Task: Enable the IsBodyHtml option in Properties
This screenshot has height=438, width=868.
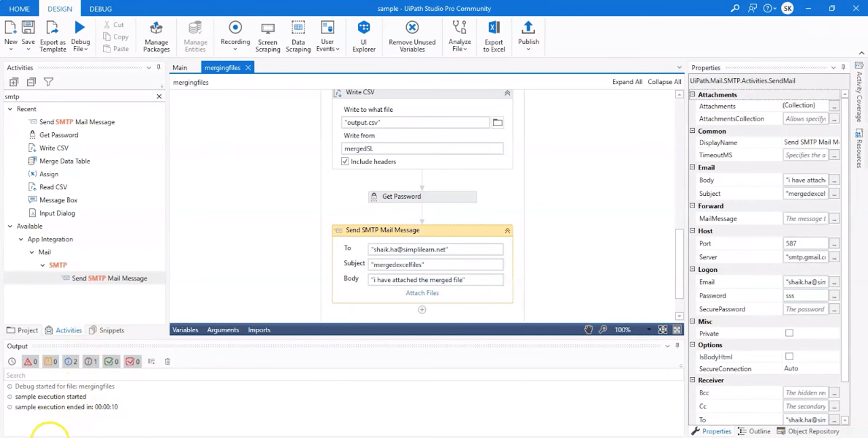Action: click(789, 356)
